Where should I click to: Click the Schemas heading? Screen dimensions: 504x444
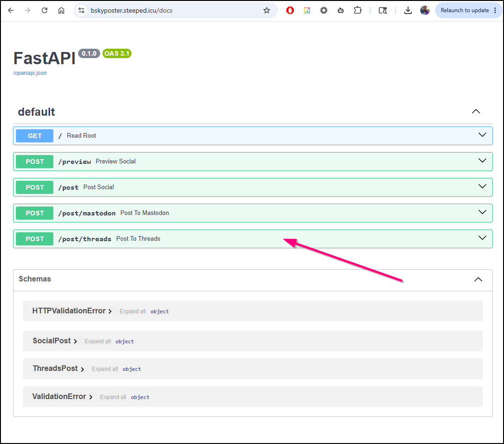coord(35,279)
